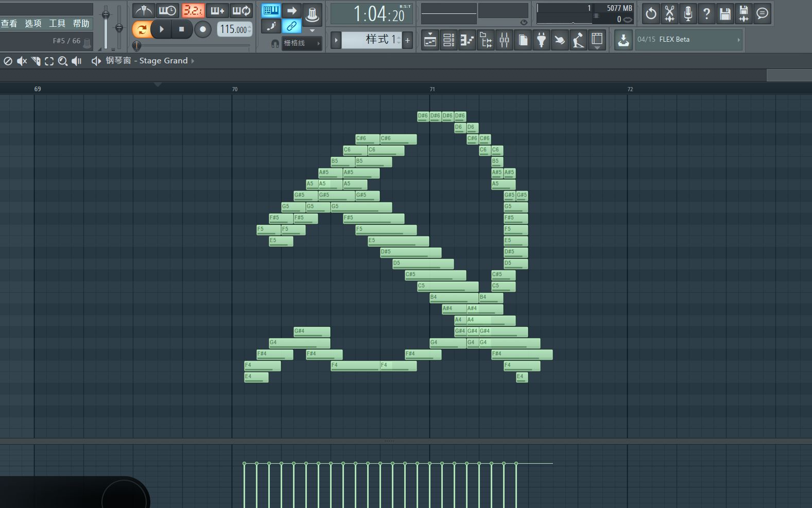Start playback with the play button
Screen dimensions: 812x508
(x=162, y=29)
